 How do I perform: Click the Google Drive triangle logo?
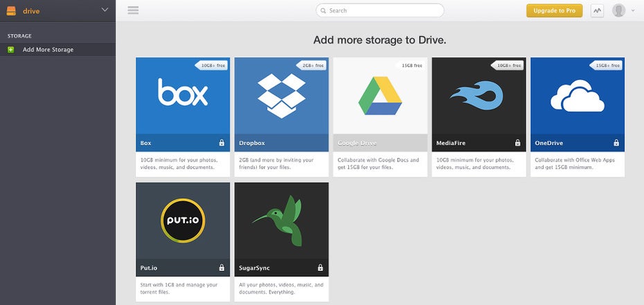[380, 96]
